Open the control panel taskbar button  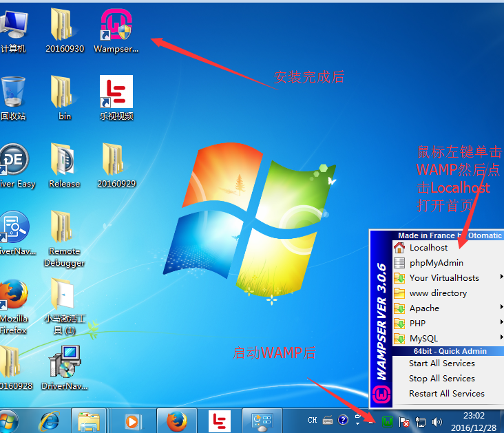262,421
